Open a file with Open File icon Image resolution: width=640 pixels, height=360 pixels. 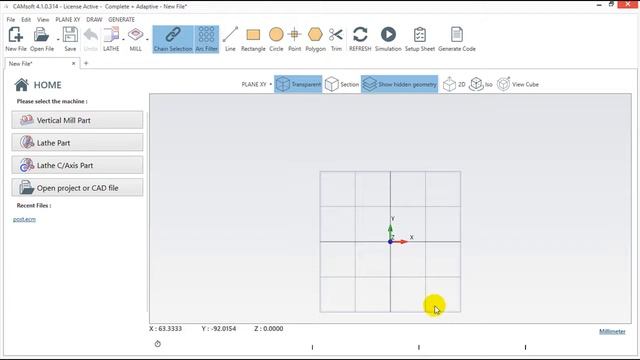coord(42,39)
